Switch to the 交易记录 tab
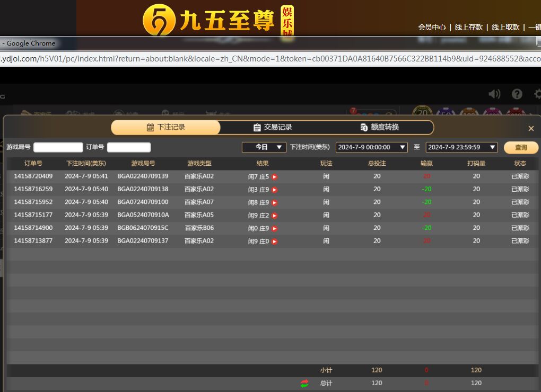Image resolution: width=541 pixels, height=392 pixels. click(x=273, y=127)
